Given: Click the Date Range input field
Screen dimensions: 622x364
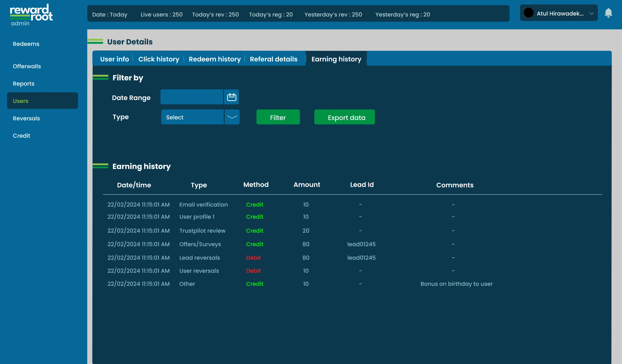Looking at the screenshot, I should point(192,97).
